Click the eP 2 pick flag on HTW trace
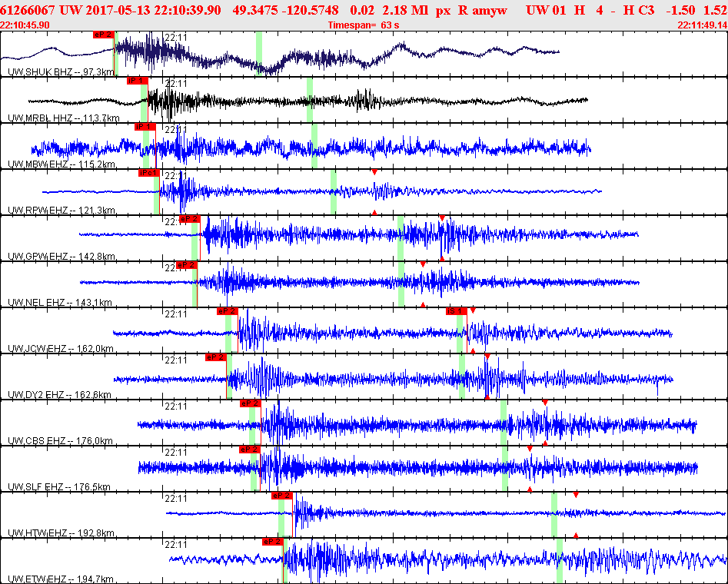 coord(282,496)
